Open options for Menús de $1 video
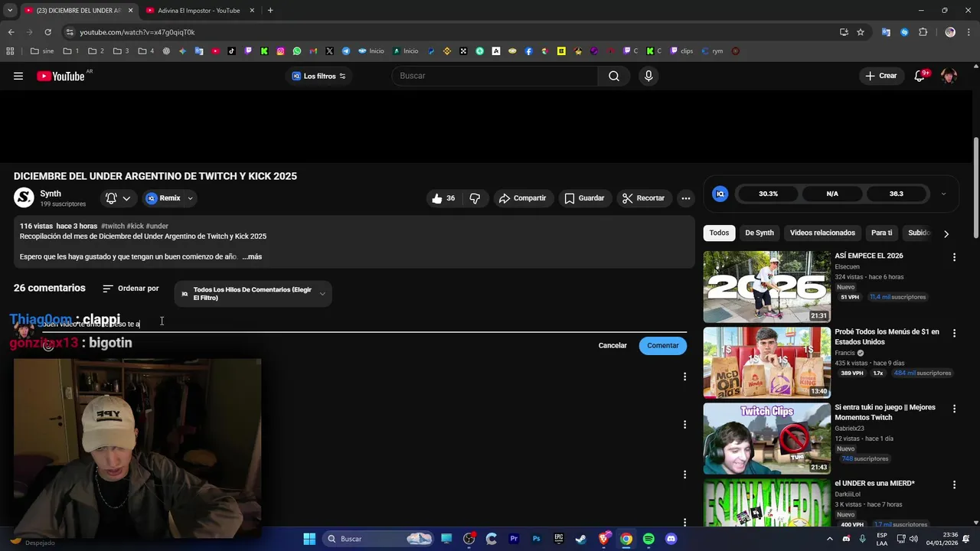 click(954, 333)
